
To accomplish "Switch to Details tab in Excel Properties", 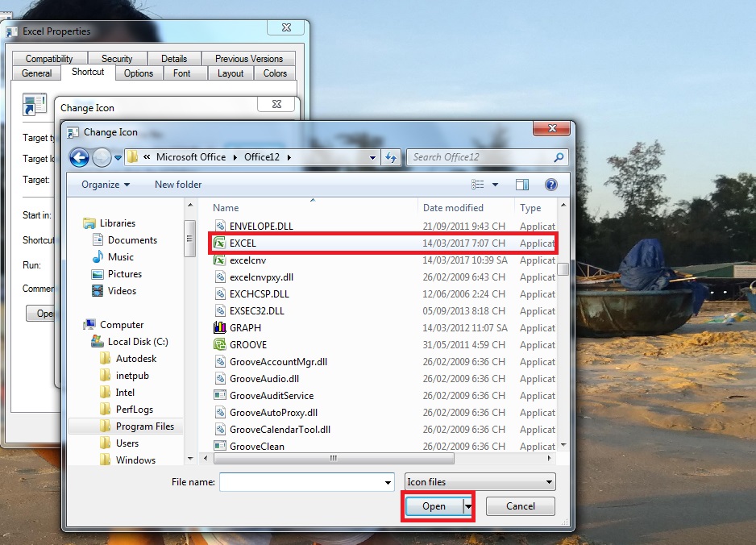I will click(x=174, y=58).
